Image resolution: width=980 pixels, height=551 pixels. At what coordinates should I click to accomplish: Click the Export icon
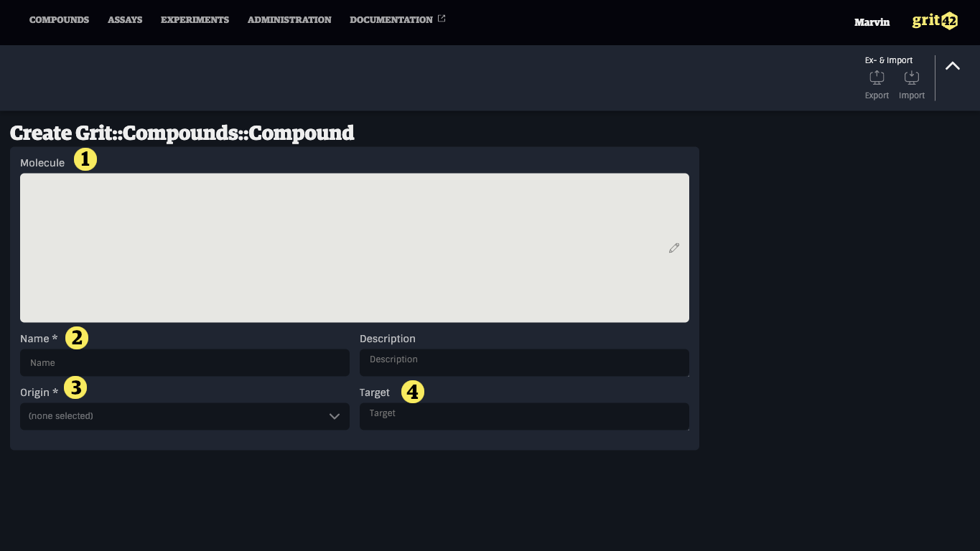point(877,77)
